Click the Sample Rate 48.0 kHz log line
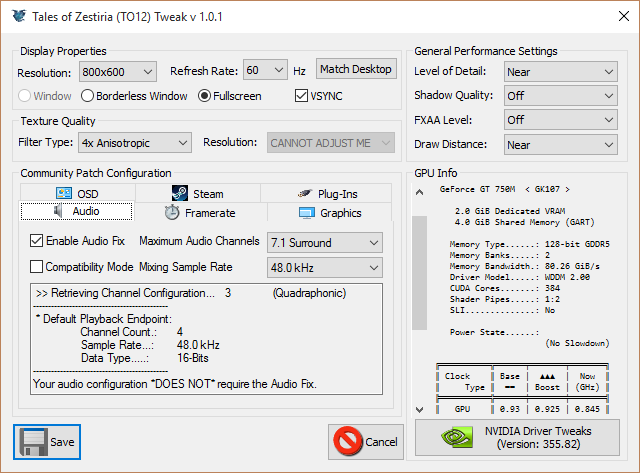This screenshot has height=473, width=640. (150, 345)
